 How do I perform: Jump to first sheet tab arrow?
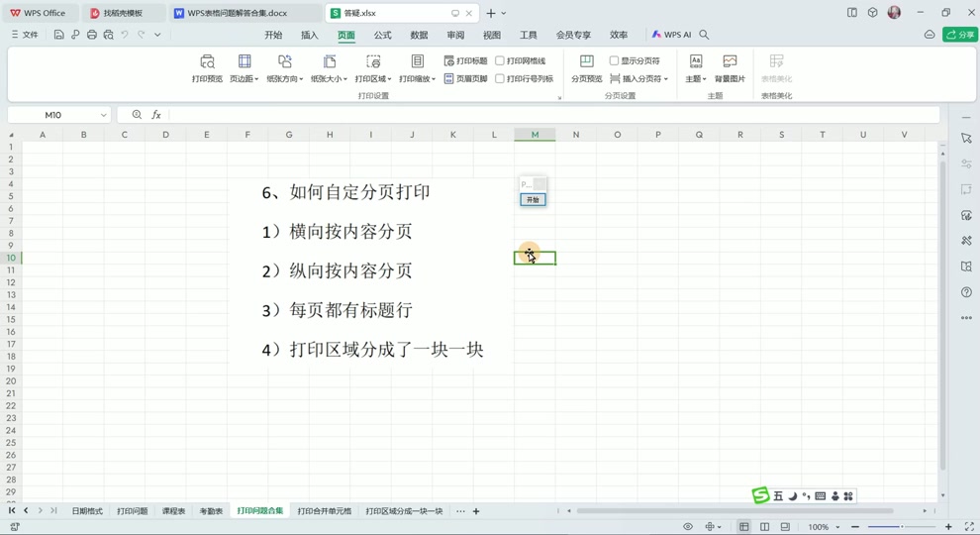(x=12, y=510)
